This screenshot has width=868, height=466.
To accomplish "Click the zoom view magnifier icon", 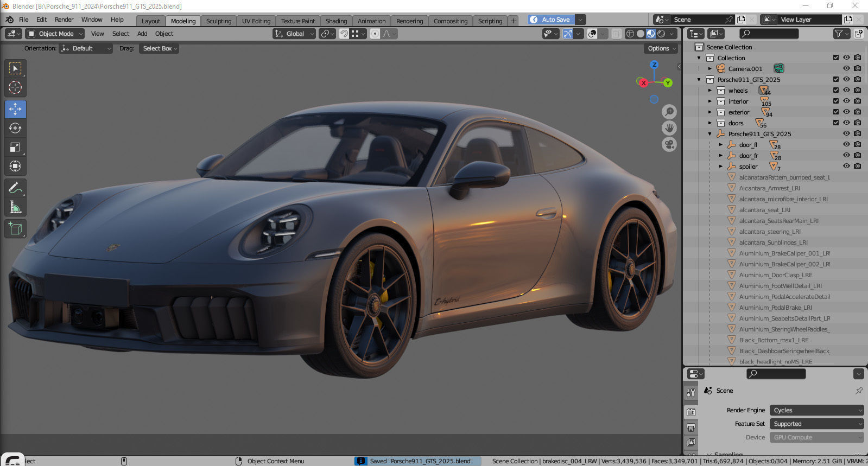I will tap(669, 112).
